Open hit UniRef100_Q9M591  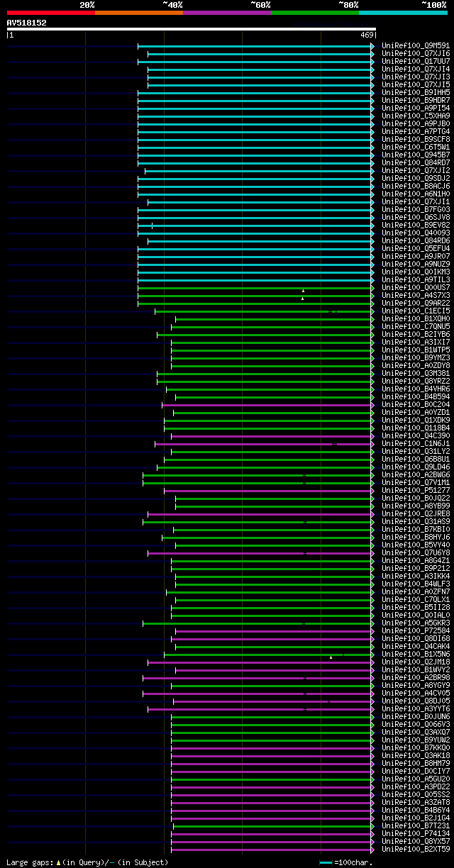pyautogui.click(x=416, y=46)
